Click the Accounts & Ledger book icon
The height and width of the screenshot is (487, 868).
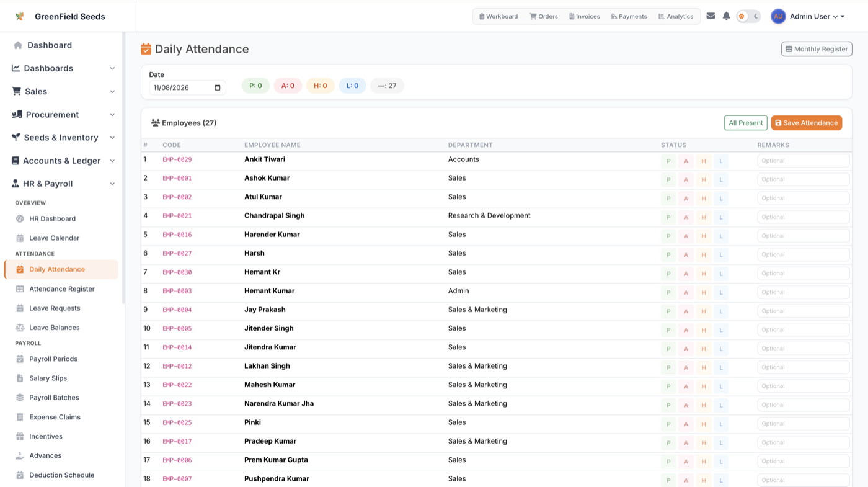coord(15,161)
